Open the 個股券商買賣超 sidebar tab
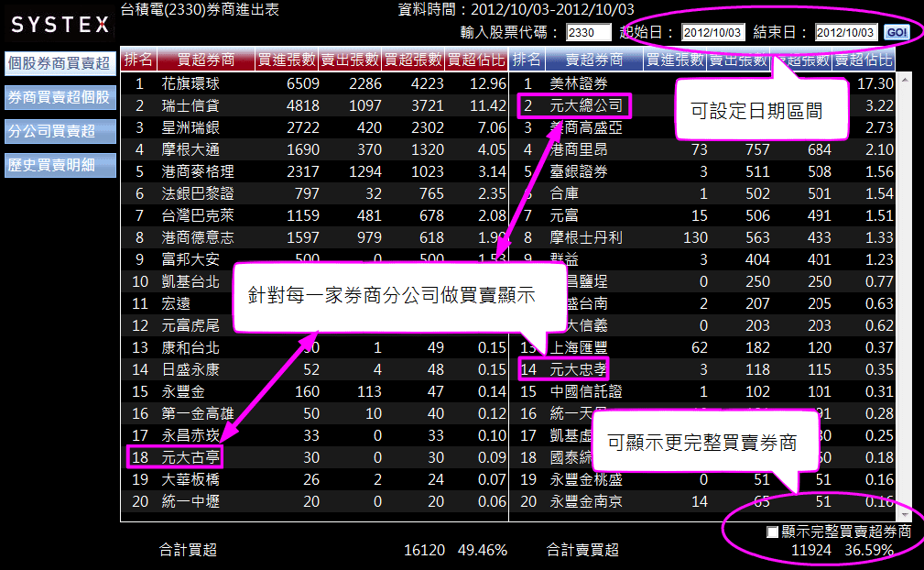This screenshot has width=924, height=570. [x=60, y=63]
